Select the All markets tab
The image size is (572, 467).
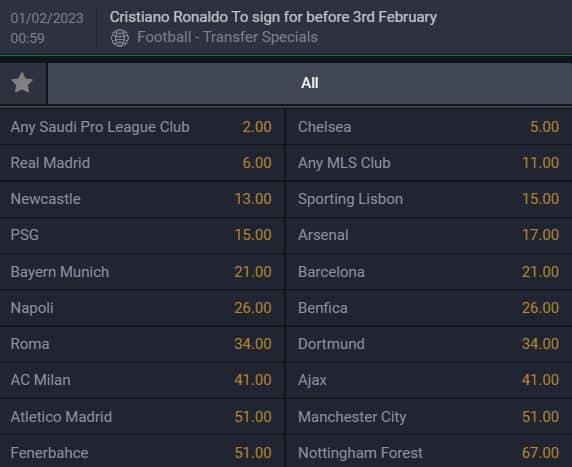(310, 83)
